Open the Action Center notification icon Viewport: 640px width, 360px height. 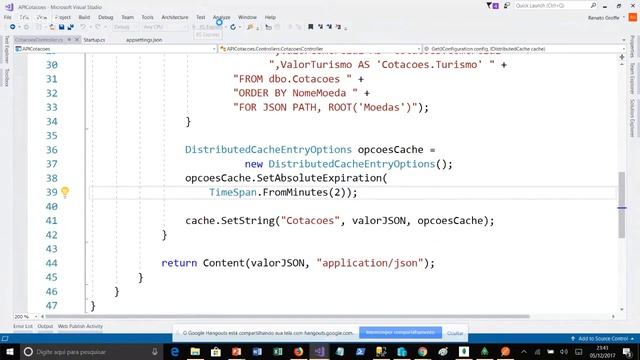pyautogui.click(x=627, y=352)
